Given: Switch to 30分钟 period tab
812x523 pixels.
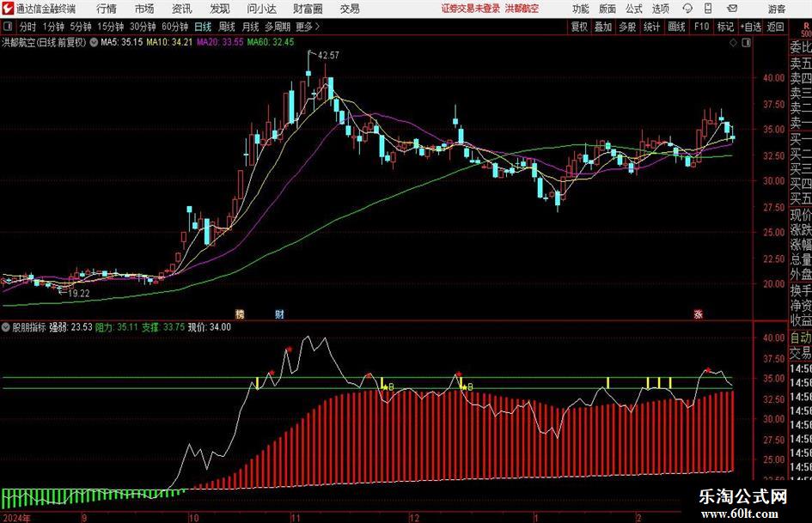Looking at the screenshot, I should [x=143, y=27].
